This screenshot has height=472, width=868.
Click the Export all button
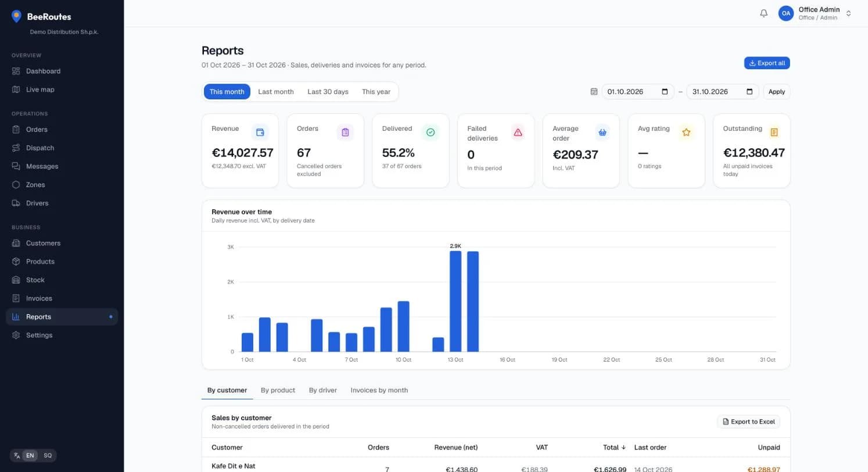[767, 63]
